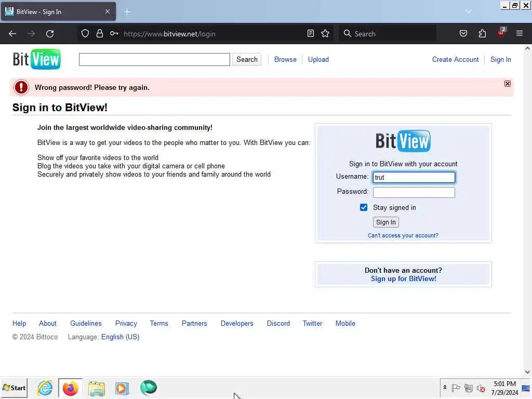Screen dimensions: 532x399
Task: Open the Terms footer link
Action: pos(159,323)
